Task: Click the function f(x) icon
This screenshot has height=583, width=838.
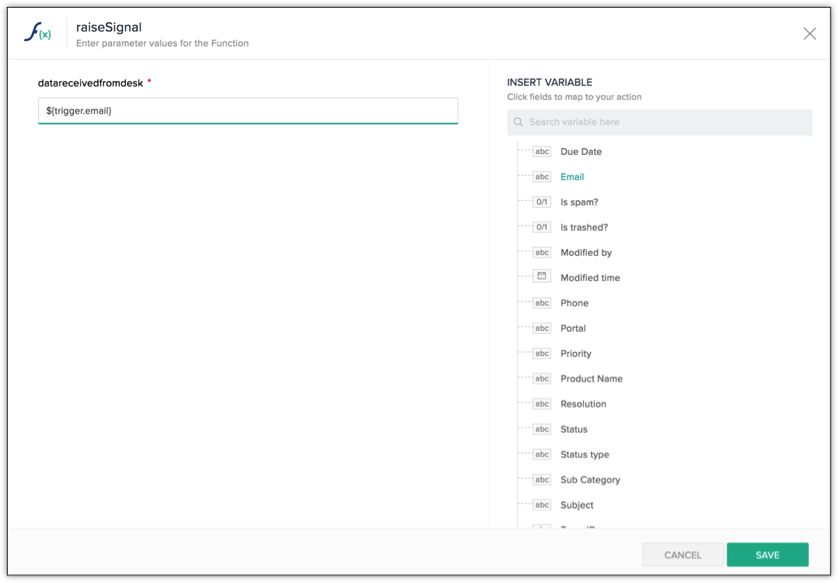Action: (x=37, y=33)
